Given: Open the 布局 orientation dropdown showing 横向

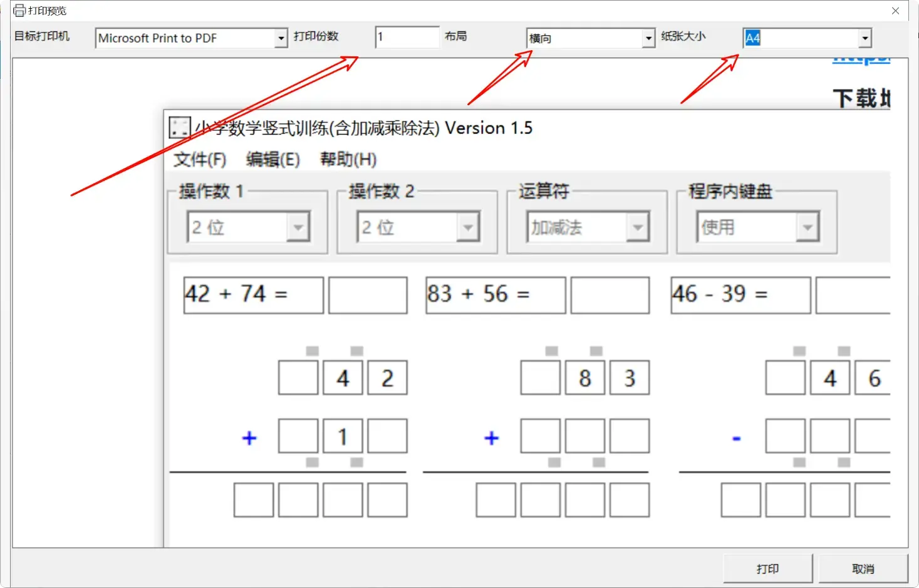Looking at the screenshot, I should [648, 38].
